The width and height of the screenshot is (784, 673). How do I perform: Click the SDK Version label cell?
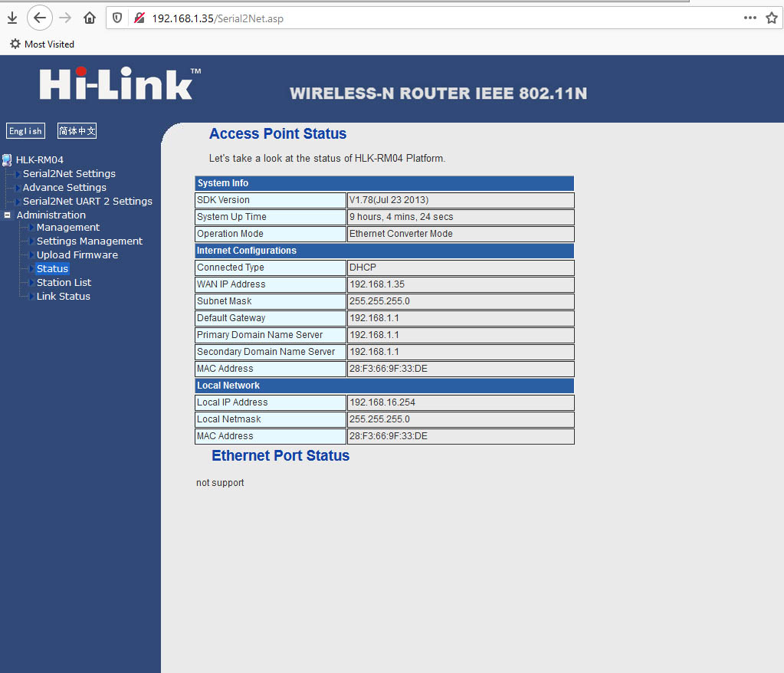[x=271, y=200]
